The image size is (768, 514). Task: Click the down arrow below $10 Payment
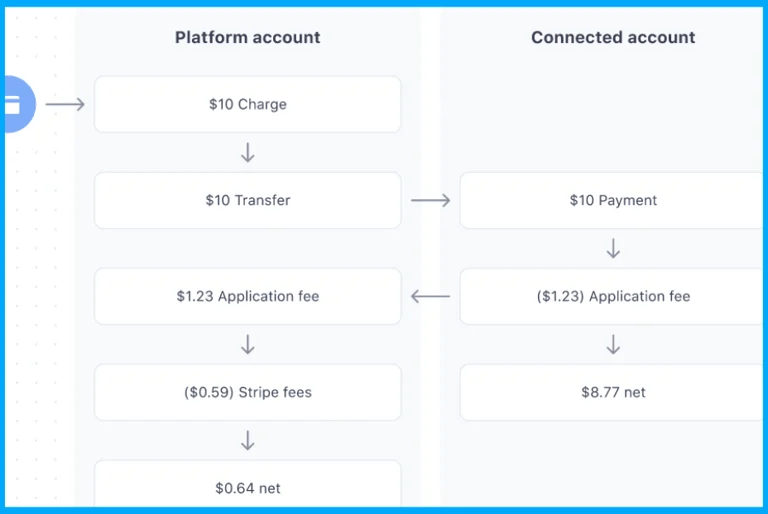pyautogui.click(x=613, y=248)
